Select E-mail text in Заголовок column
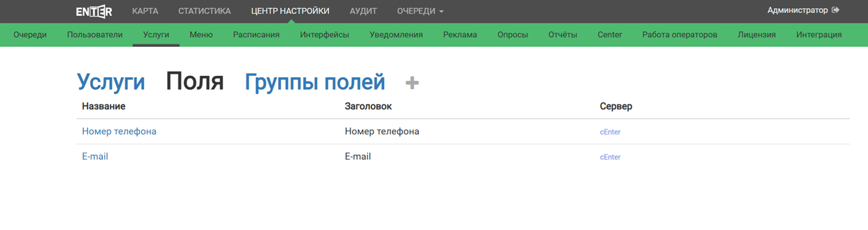This screenshot has height=230, width=868. tap(358, 157)
